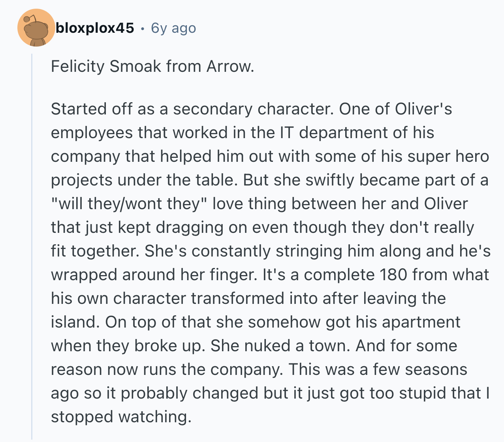Click the "Felicity Smoak from Arrow." line
Image resolution: width=504 pixels, height=442 pixels.
[x=152, y=66]
